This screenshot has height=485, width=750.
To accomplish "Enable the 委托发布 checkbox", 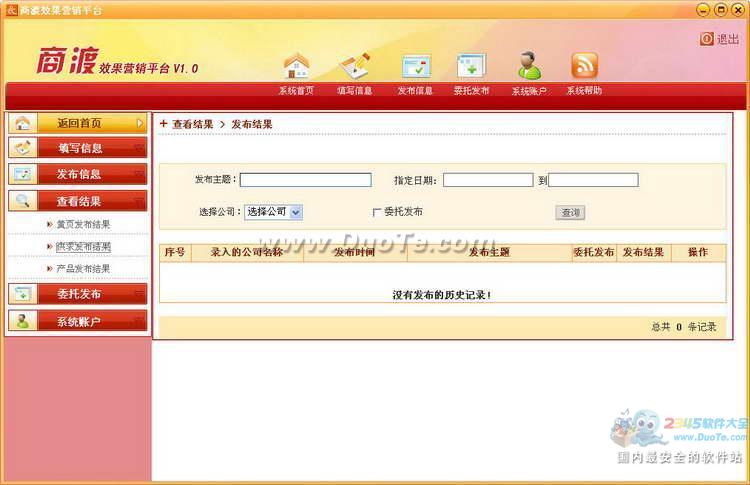I will coord(377,212).
